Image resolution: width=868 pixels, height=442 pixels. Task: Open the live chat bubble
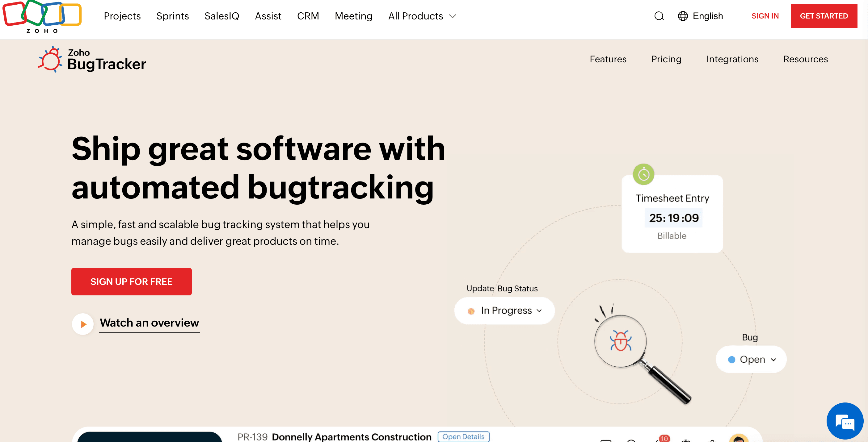click(845, 421)
